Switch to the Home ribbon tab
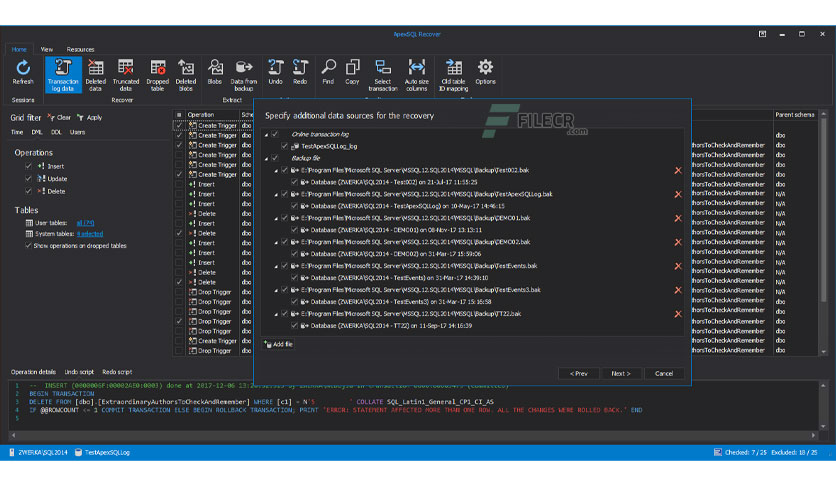The width and height of the screenshot is (836, 484). point(19,49)
